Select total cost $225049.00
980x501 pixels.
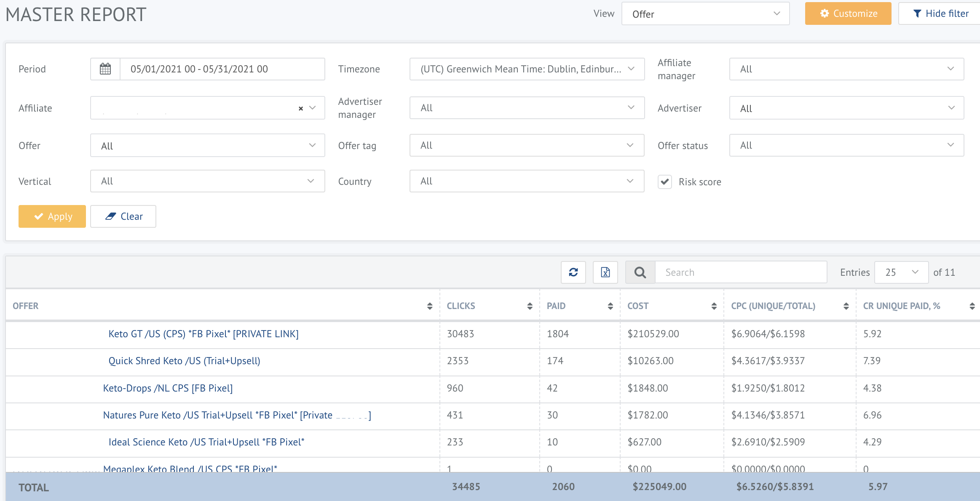[659, 487]
